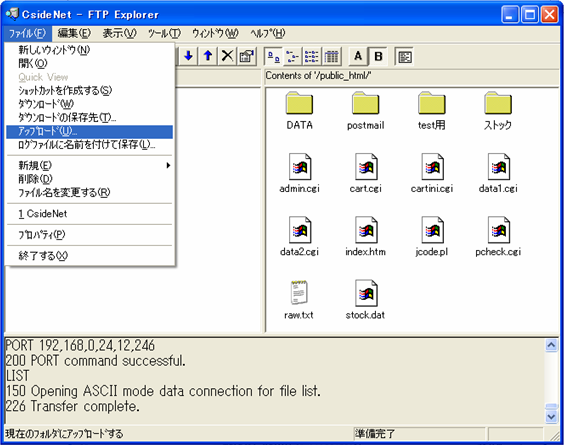The image size is (565, 446).
Task: Click the X delete toolbar icon
Action: (227, 56)
